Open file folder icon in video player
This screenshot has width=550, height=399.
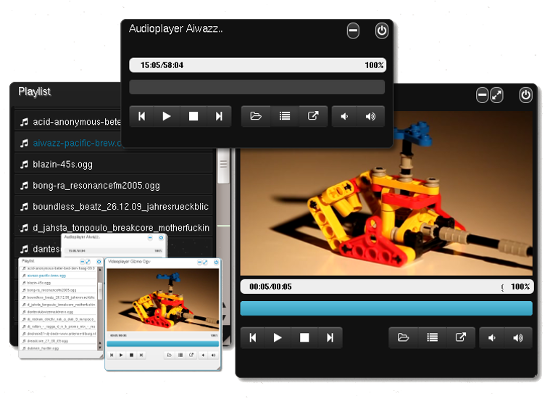(x=403, y=338)
